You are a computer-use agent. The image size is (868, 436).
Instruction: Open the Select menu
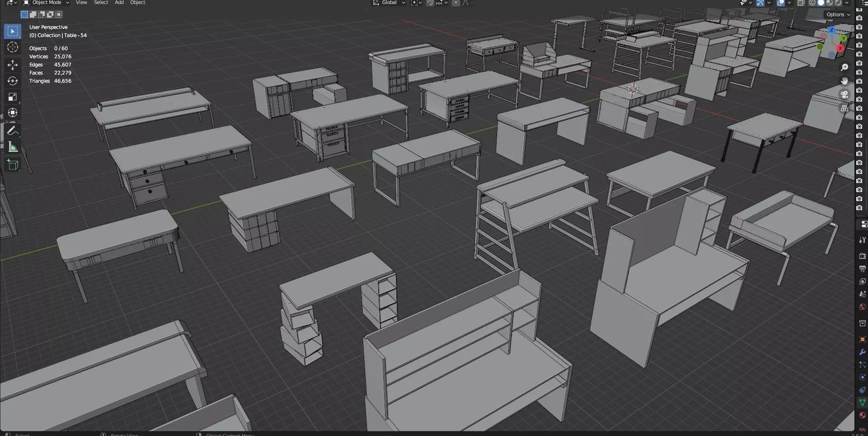click(101, 3)
